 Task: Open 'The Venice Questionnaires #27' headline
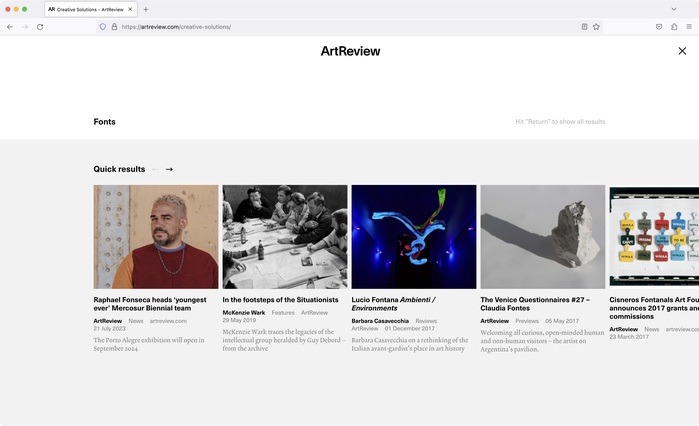pyautogui.click(x=535, y=304)
